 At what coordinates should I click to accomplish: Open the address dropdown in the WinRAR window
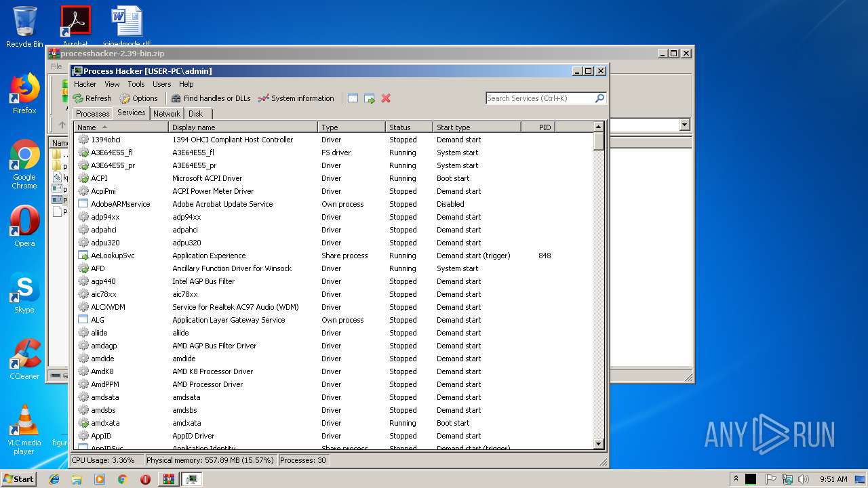(684, 125)
